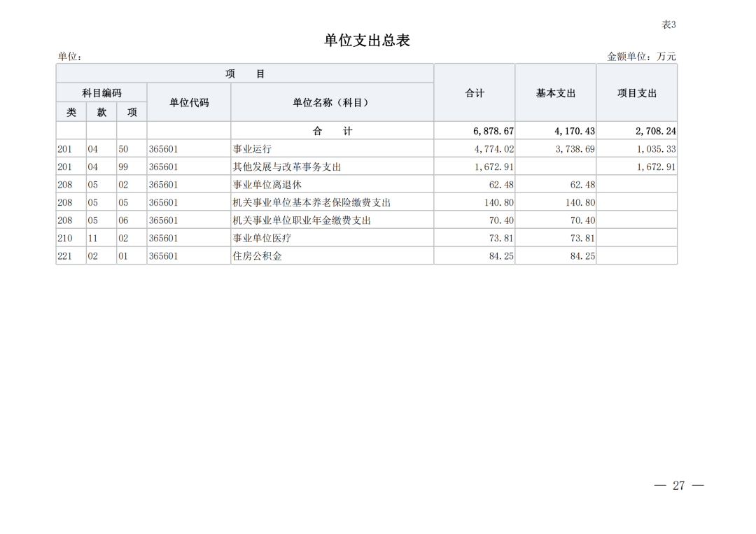756x534 pixels.
Task: Click the 住房公积金 row name
Action: [258, 256]
